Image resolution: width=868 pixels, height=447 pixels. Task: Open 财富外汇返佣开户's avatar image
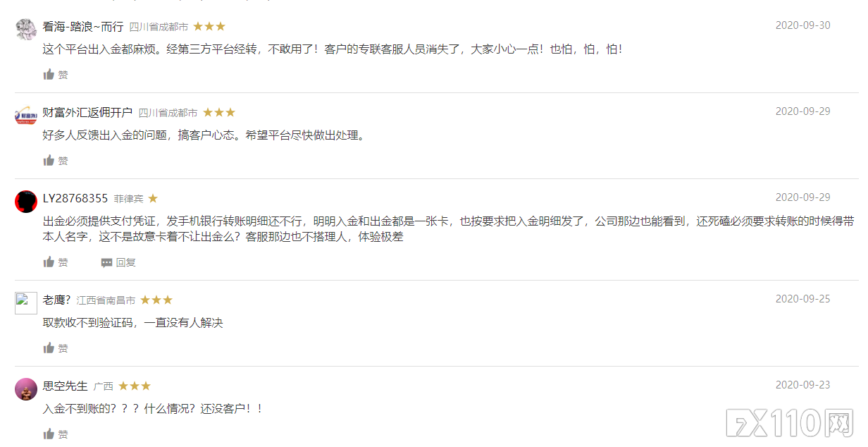26,115
